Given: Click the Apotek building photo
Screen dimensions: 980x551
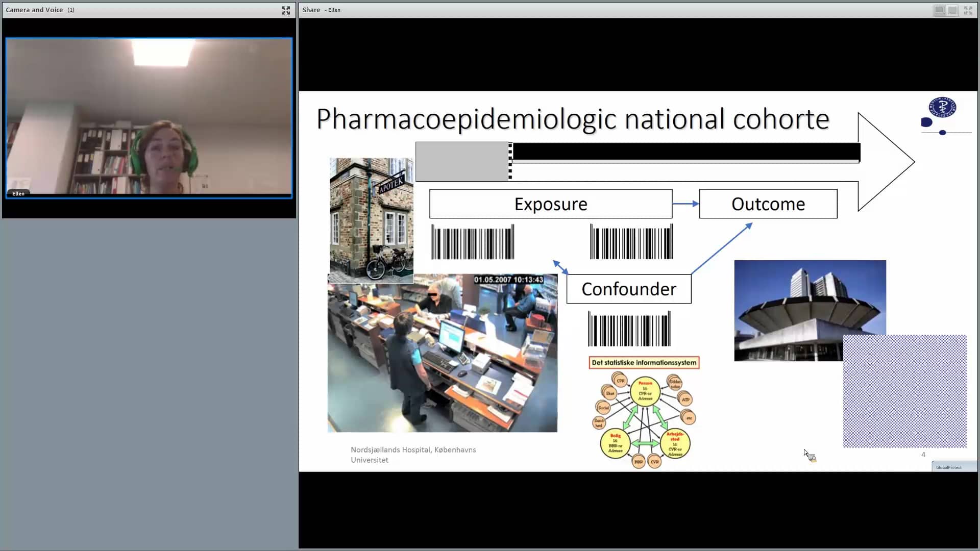Looking at the screenshot, I should (372, 220).
